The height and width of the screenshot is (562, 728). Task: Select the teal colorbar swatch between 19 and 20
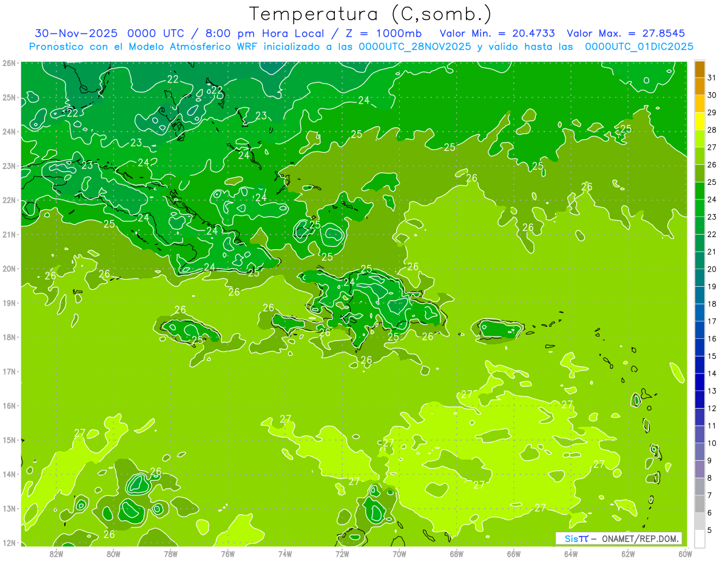[699, 278]
